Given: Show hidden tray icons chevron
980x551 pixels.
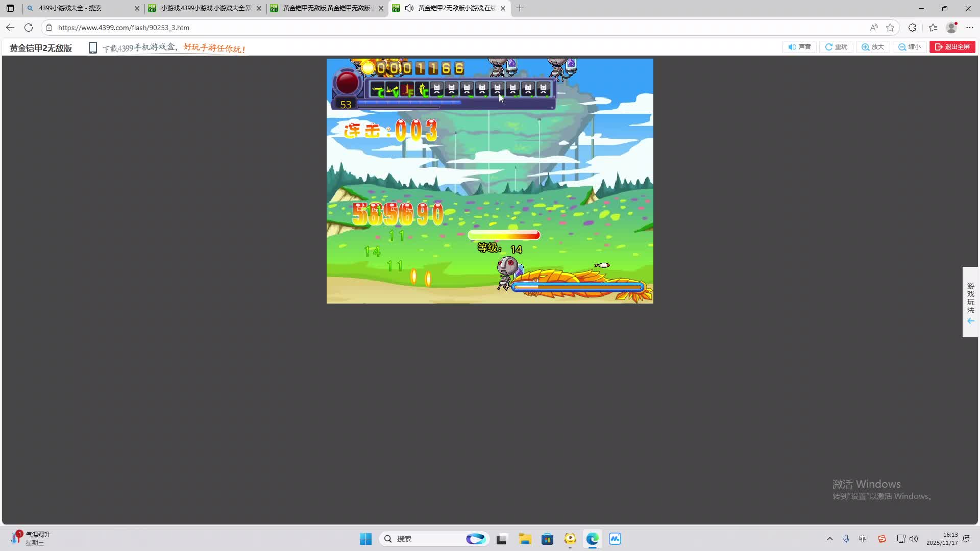Looking at the screenshot, I should (x=829, y=539).
